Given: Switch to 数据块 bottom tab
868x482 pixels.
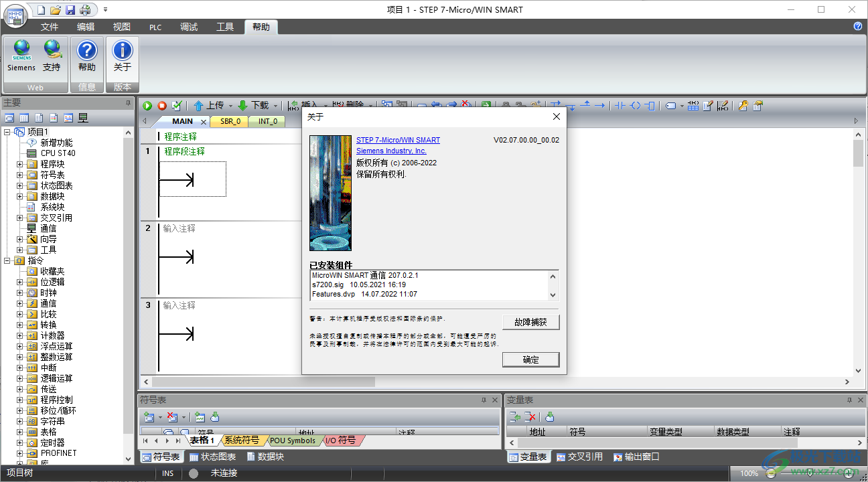Looking at the screenshot, I should point(266,457).
